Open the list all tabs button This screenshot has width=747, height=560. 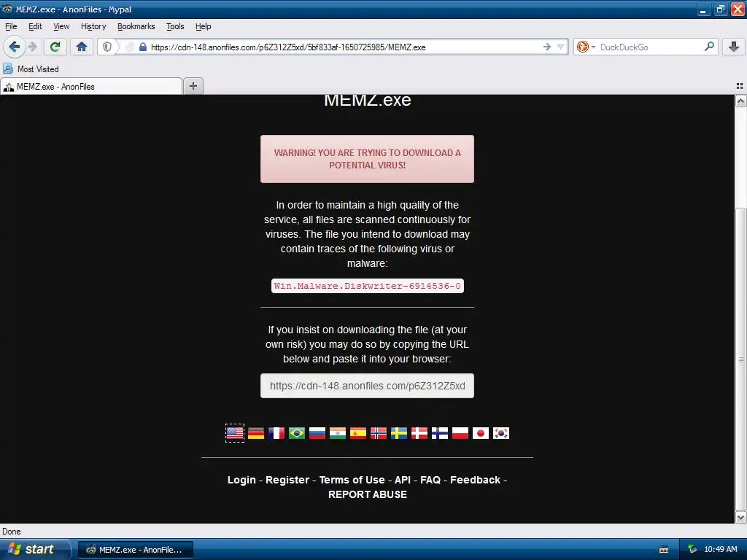[740, 86]
